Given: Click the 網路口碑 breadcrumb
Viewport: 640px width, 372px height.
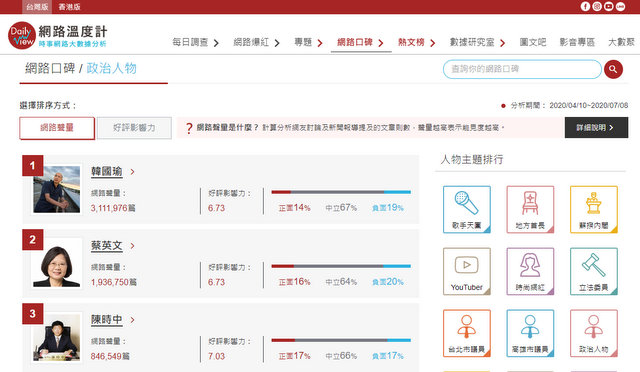Looking at the screenshot, I should pyautogui.click(x=50, y=68).
